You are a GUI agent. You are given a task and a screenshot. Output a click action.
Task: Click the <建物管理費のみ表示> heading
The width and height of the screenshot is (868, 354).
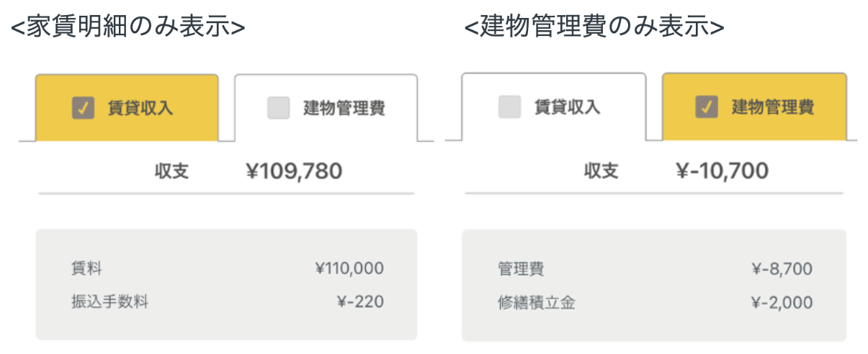tap(594, 27)
